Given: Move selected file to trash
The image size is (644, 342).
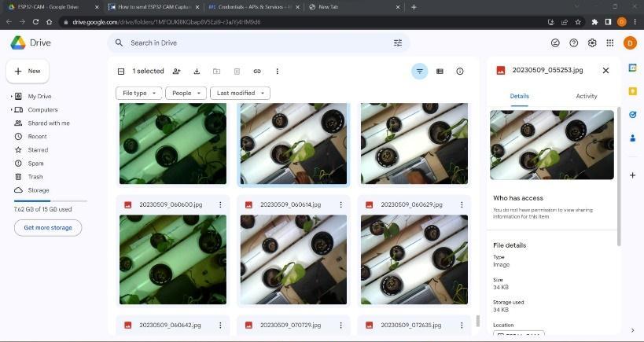Looking at the screenshot, I should click(237, 71).
